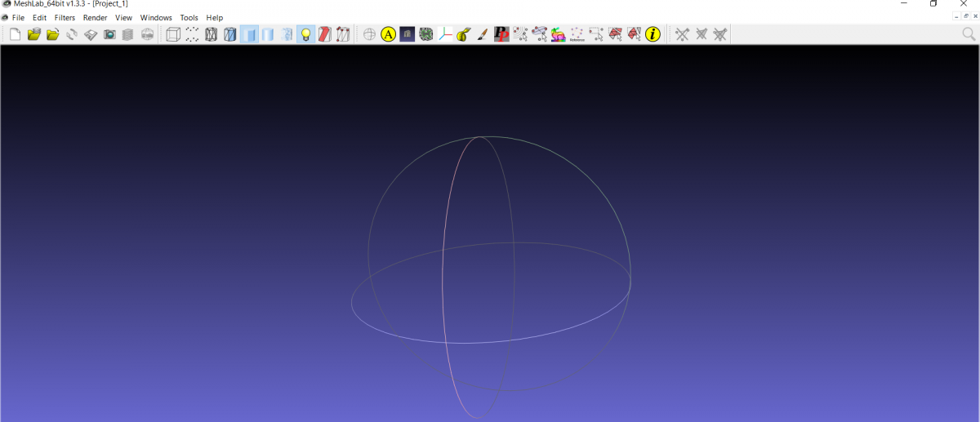Expand the Help menu
Viewport: 980px width, 422px height.
[x=214, y=18]
